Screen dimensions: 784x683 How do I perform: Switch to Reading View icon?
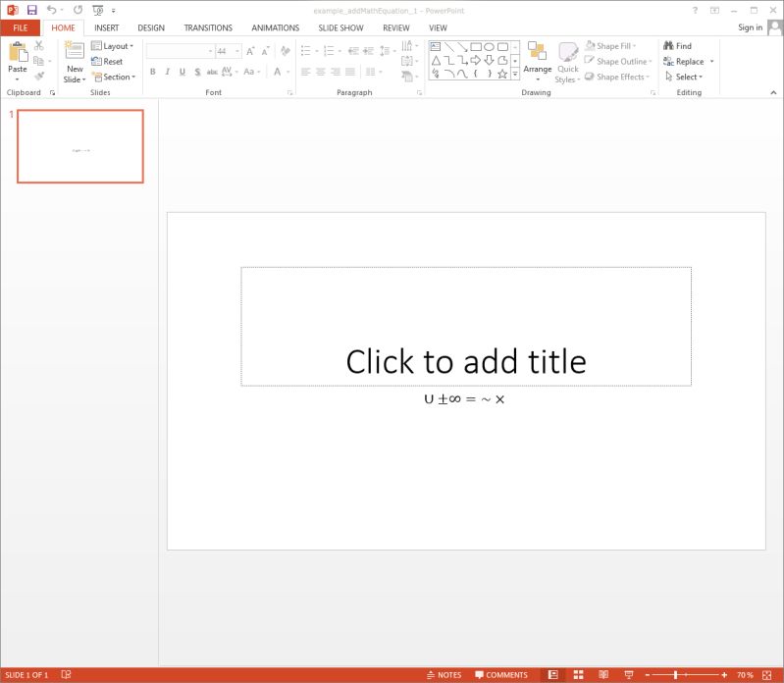click(x=603, y=674)
